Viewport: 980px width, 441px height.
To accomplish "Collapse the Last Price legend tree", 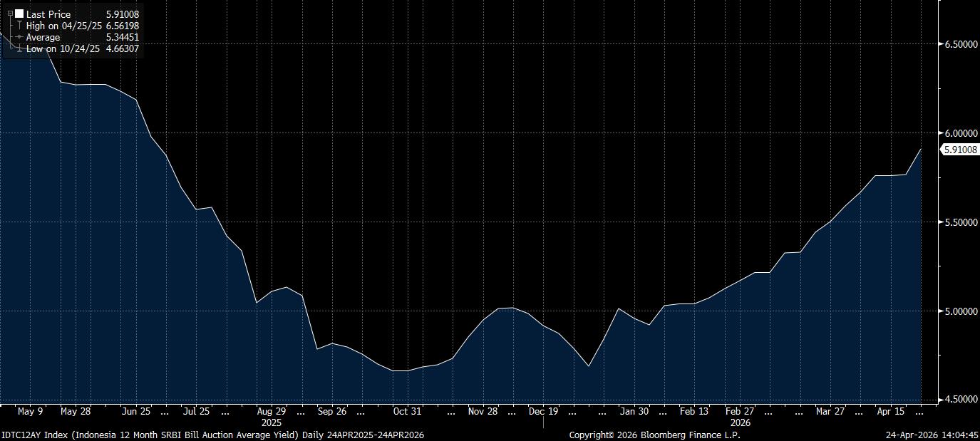I will (10, 14).
